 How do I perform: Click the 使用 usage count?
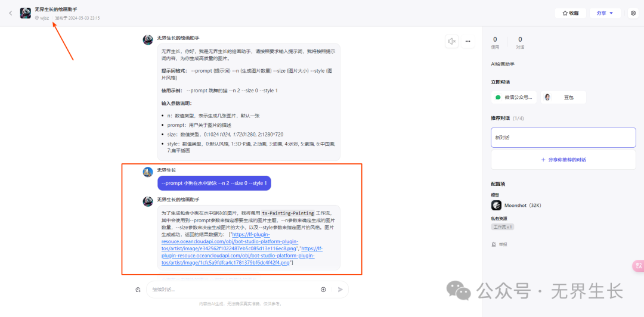pyautogui.click(x=495, y=42)
